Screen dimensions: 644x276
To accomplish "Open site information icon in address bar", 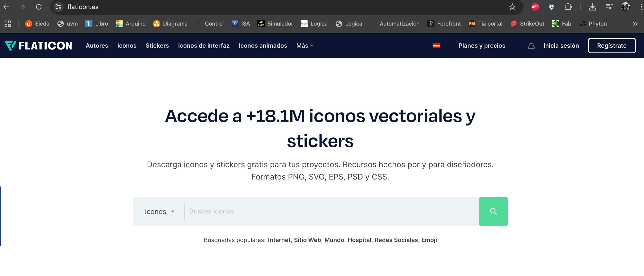I will [x=58, y=7].
